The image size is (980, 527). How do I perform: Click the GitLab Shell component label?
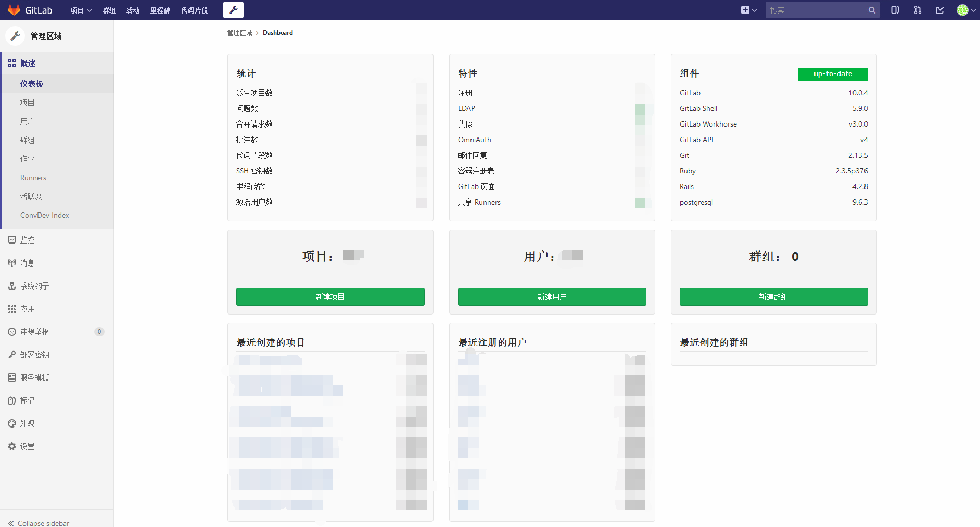coord(698,108)
